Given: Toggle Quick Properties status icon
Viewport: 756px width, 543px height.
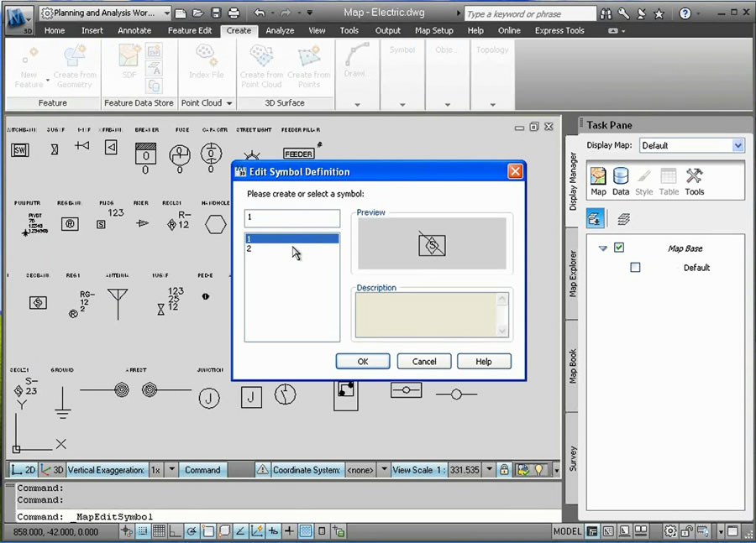Looking at the screenshot, I should pyautogui.click(x=322, y=531).
